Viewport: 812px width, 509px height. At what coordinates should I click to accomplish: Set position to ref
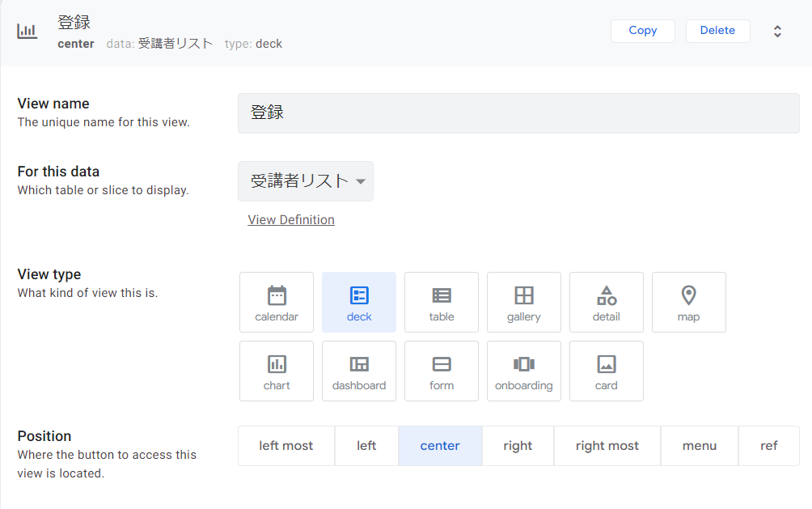(x=768, y=445)
